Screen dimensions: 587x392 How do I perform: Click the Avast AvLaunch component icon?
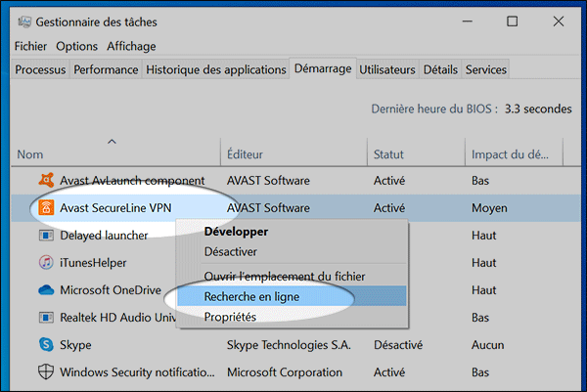45,181
